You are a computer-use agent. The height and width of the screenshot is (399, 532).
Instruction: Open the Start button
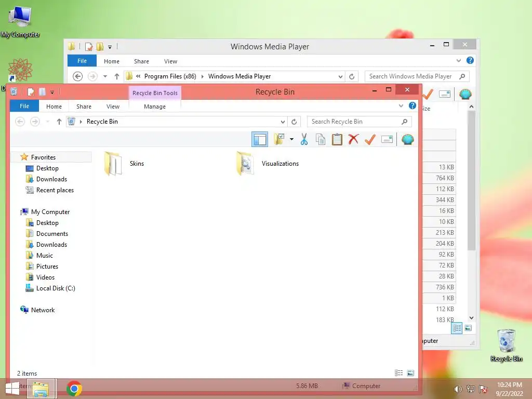point(12,389)
